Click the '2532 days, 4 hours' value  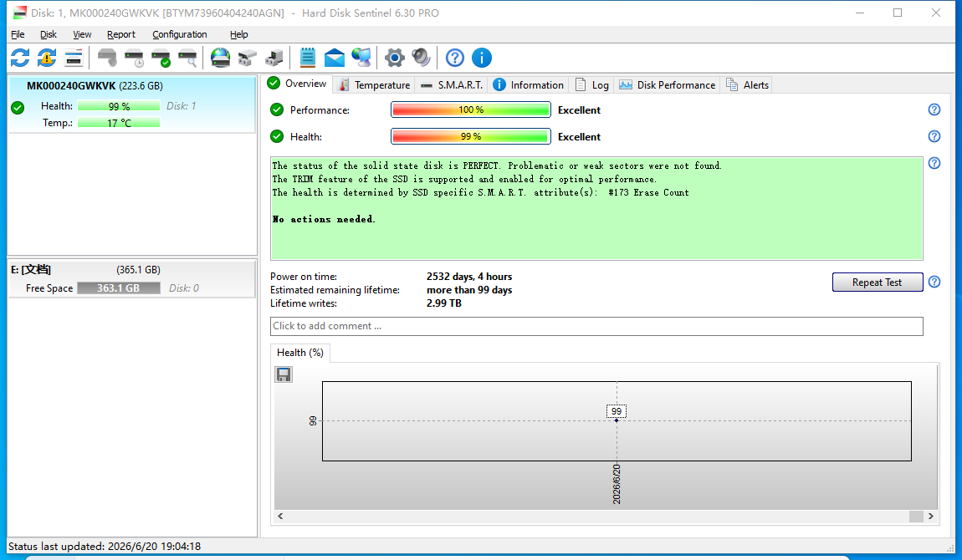(x=469, y=277)
